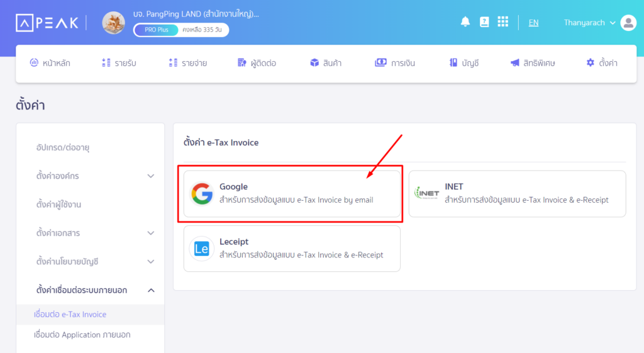Click the company name PangPing LAND
This screenshot has height=353, width=644.
(196, 14)
